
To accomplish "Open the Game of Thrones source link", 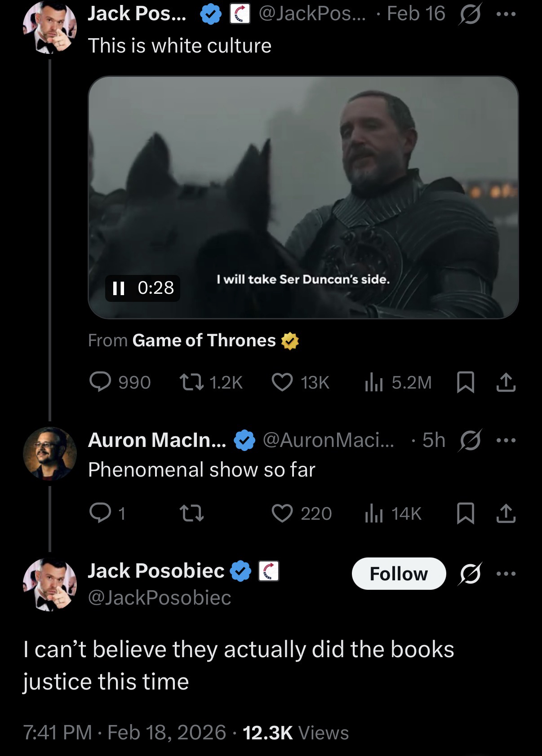I will (204, 340).
